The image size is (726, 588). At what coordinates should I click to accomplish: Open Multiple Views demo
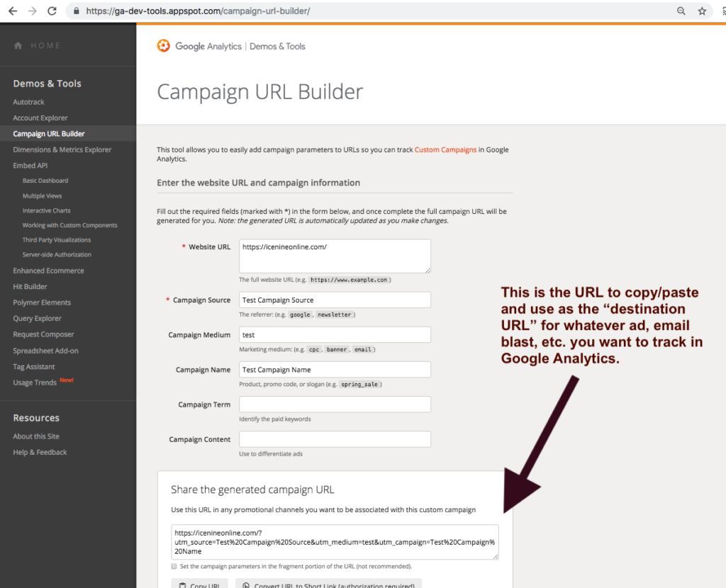click(x=42, y=196)
